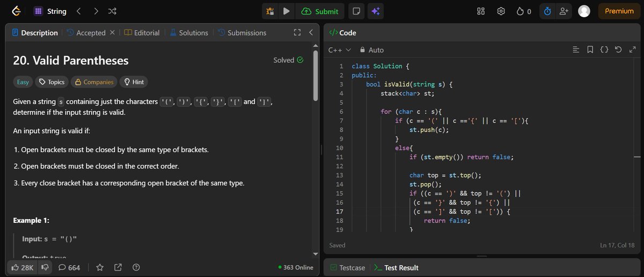
Task: Pick a random problem with shuffle icon
Action: tap(112, 11)
